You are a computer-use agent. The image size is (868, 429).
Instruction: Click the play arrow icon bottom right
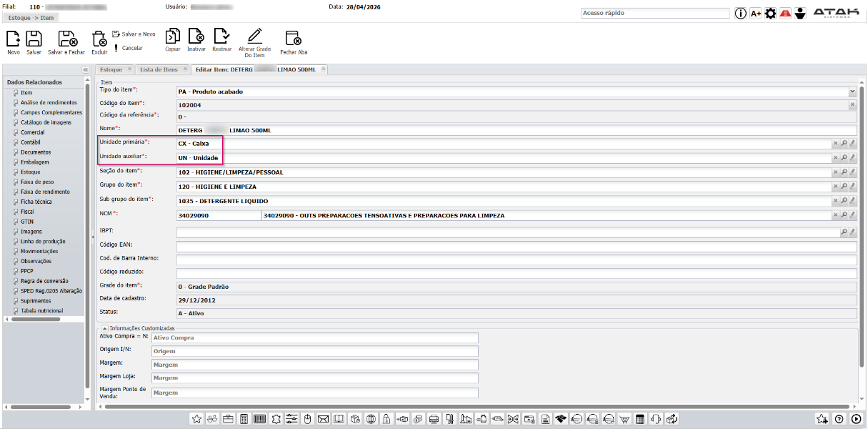[x=856, y=419]
